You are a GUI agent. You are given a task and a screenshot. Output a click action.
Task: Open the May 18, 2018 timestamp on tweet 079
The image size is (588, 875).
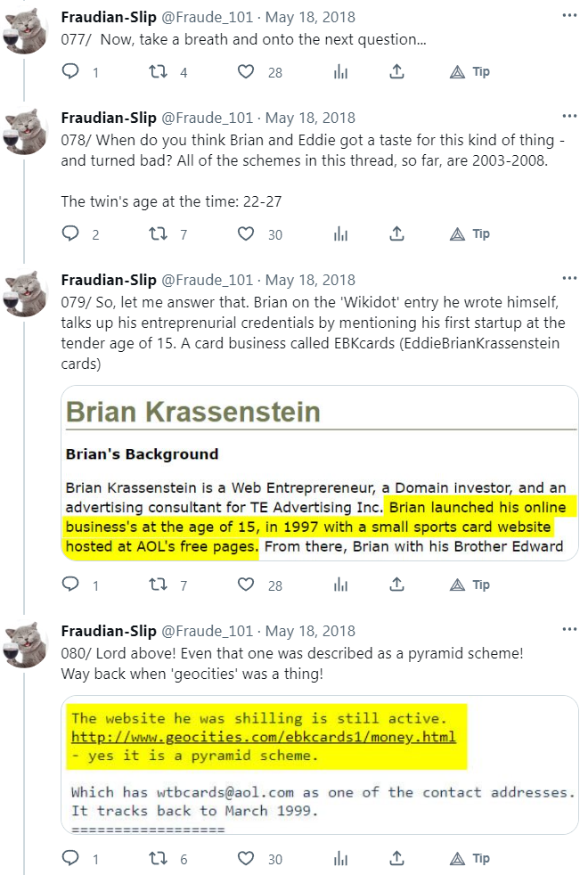pyautogui.click(x=310, y=280)
